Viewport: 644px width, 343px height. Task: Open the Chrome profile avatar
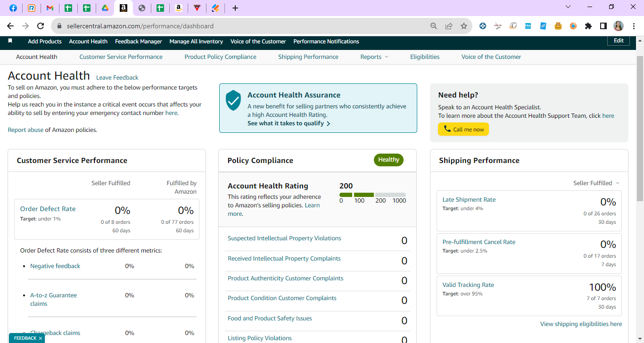619,26
